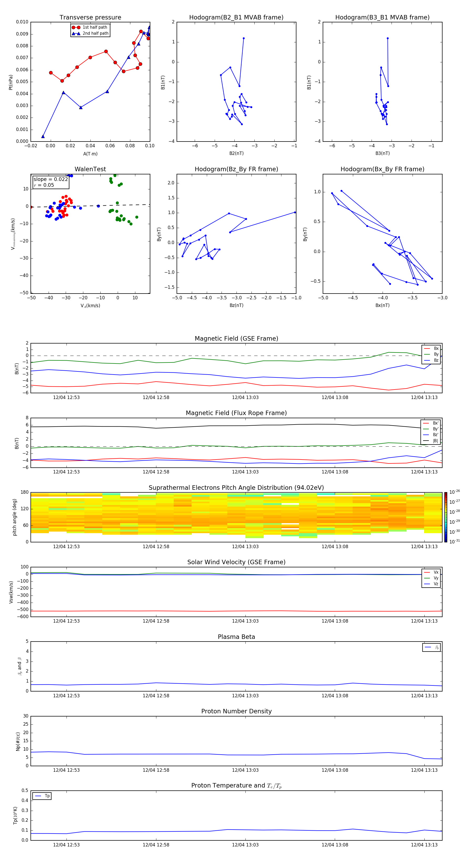Click the "Pt(nPa)" y-axis label
The height and width of the screenshot is (868, 473).
11,82
